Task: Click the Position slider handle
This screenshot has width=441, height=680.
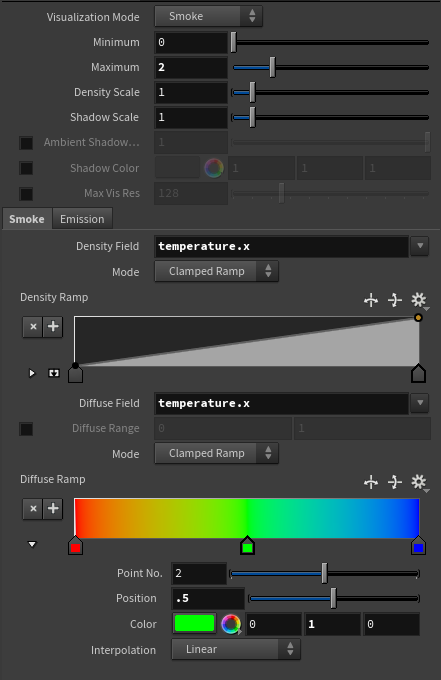Action: pyautogui.click(x=333, y=598)
